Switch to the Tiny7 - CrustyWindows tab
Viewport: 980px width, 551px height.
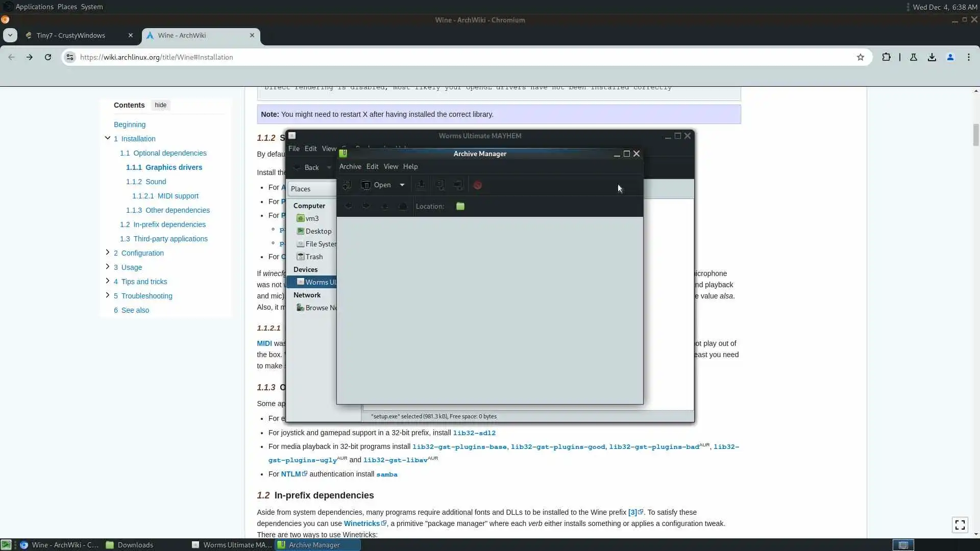(71, 35)
